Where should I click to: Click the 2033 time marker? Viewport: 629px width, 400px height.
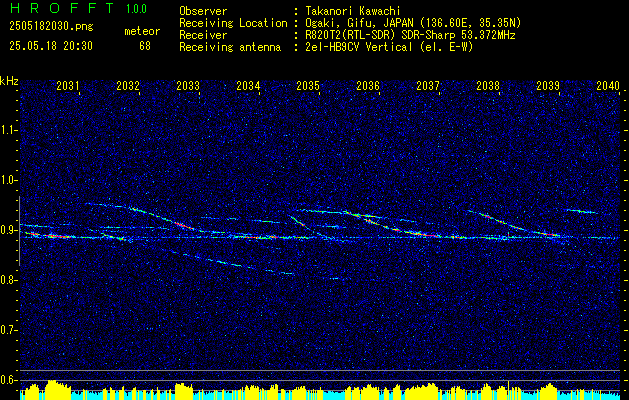click(188, 85)
